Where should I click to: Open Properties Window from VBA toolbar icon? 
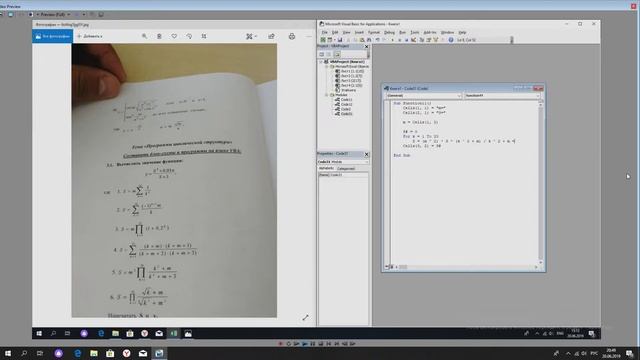point(429,40)
